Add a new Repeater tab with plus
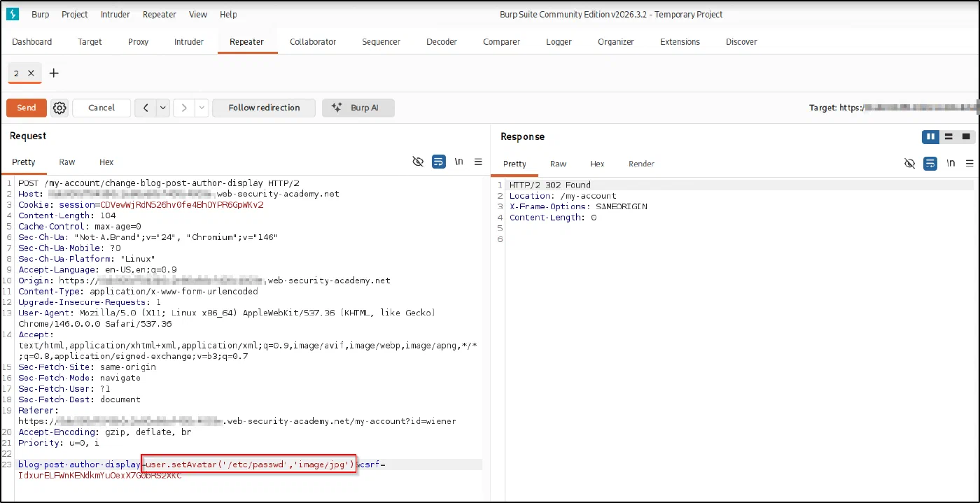The height and width of the screenshot is (503, 980). coord(54,73)
